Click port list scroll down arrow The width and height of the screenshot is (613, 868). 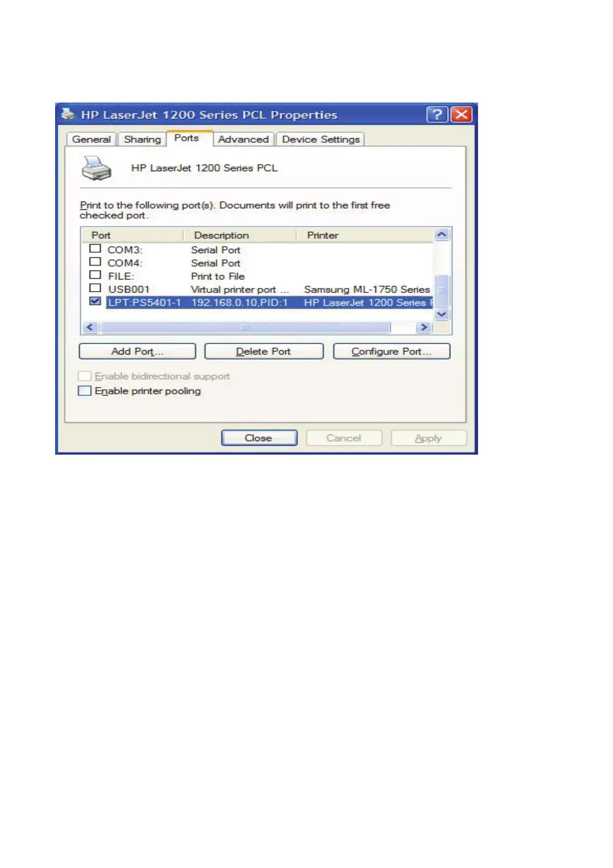click(x=442, y=314)
